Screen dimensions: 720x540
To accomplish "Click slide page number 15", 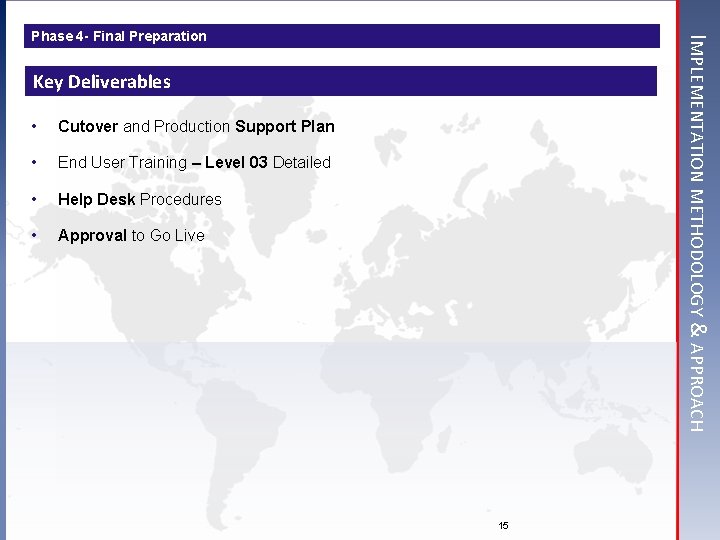I will click(503, 525).
